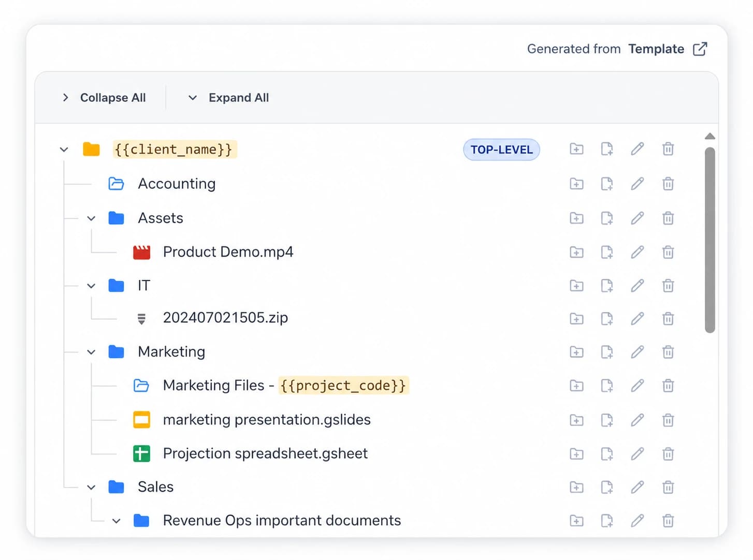This screenshot has width=753, height=560.
Task: Collapse the IT folder chevron
Action: coord(91,286)
